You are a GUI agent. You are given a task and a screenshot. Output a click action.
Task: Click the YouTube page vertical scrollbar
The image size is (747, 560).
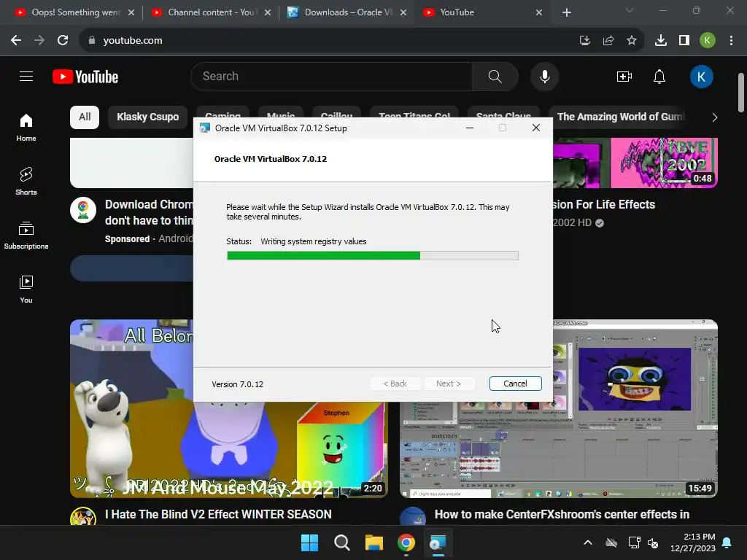pos(741,93)
